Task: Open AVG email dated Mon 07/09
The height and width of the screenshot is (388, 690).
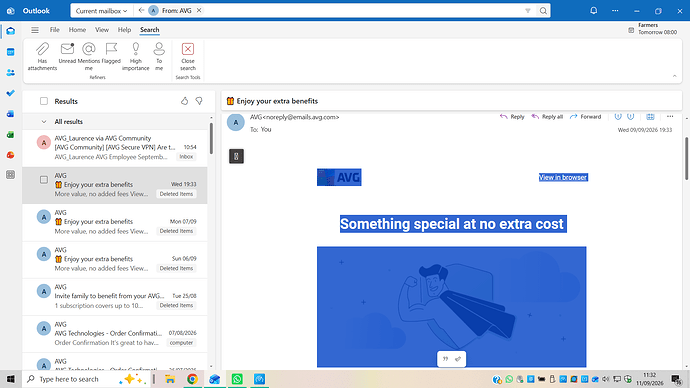Action: pos(115,222)
